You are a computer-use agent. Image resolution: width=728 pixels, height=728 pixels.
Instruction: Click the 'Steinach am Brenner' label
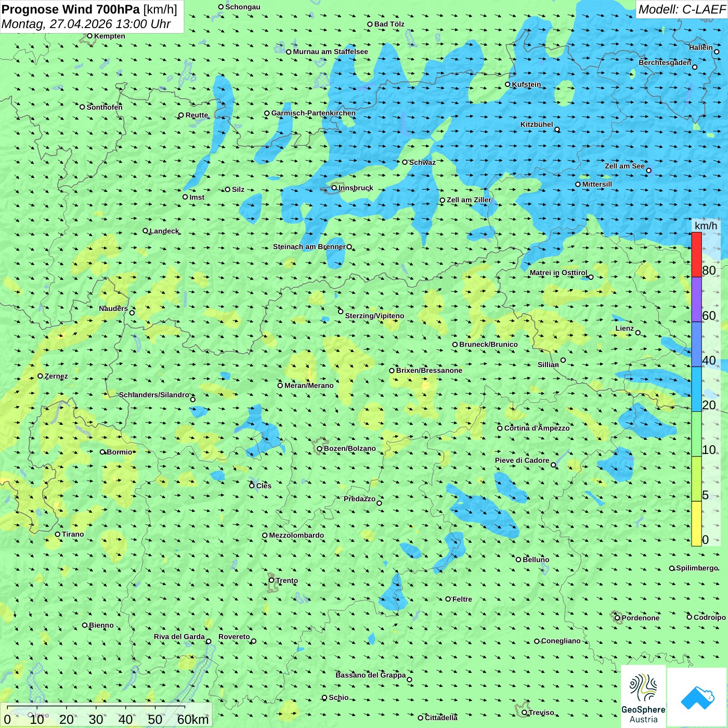[x=309, y=246]
